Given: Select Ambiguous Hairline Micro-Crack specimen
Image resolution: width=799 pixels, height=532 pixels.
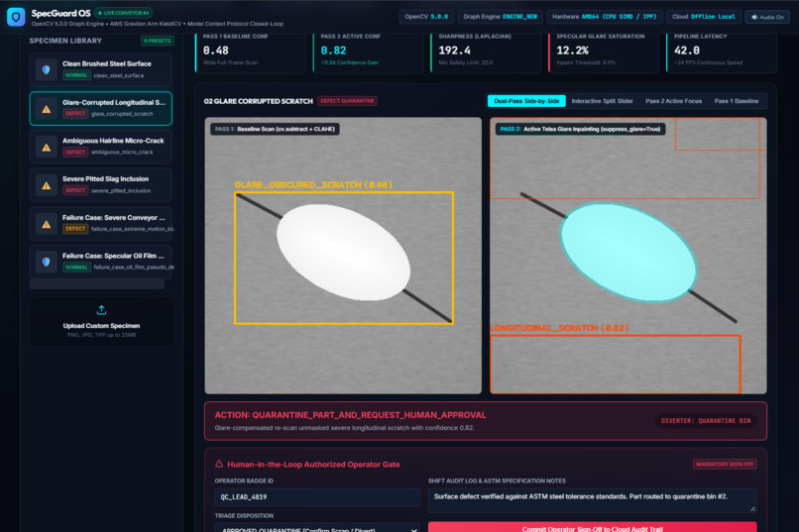Looking at the screenshot, I should pos(101,147).
